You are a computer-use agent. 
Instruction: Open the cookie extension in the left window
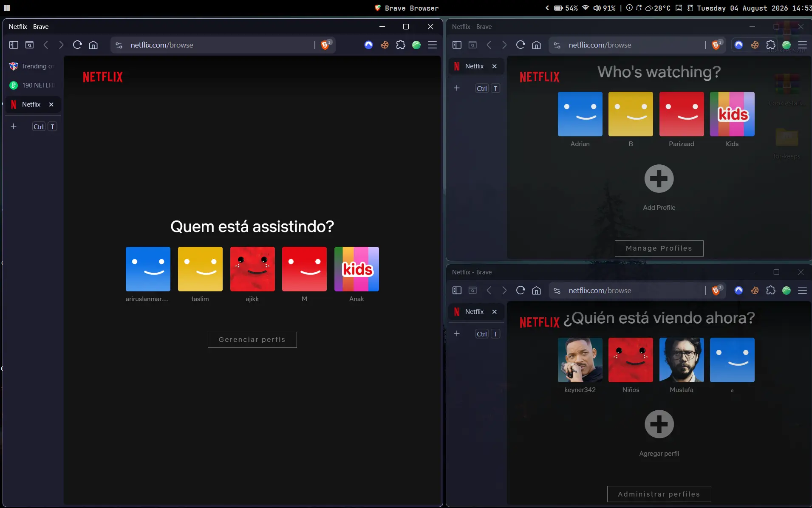[385, 45]
